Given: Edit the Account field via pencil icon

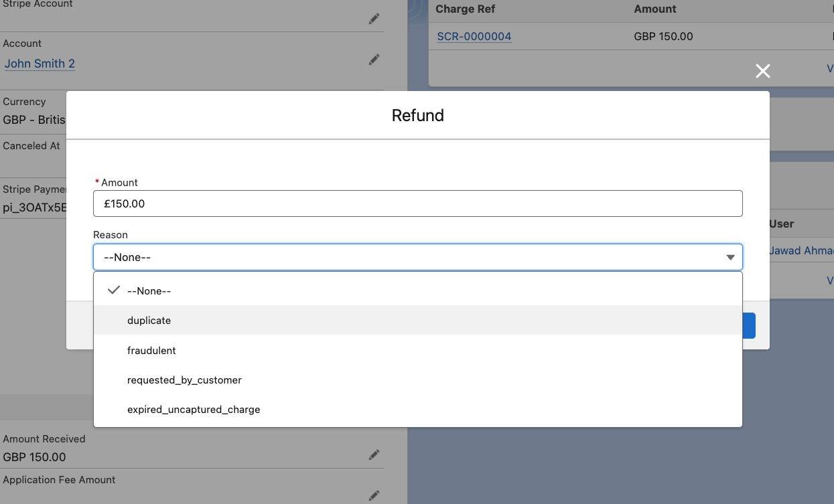Looking at the screenshot, I should click(x=374, y=60).
